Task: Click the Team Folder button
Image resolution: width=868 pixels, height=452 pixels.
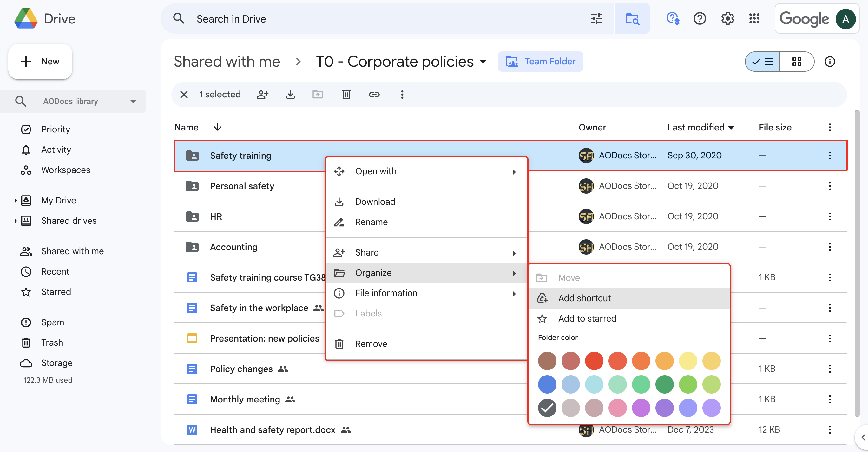Action: pyautogui.click(x=540, y=61)
